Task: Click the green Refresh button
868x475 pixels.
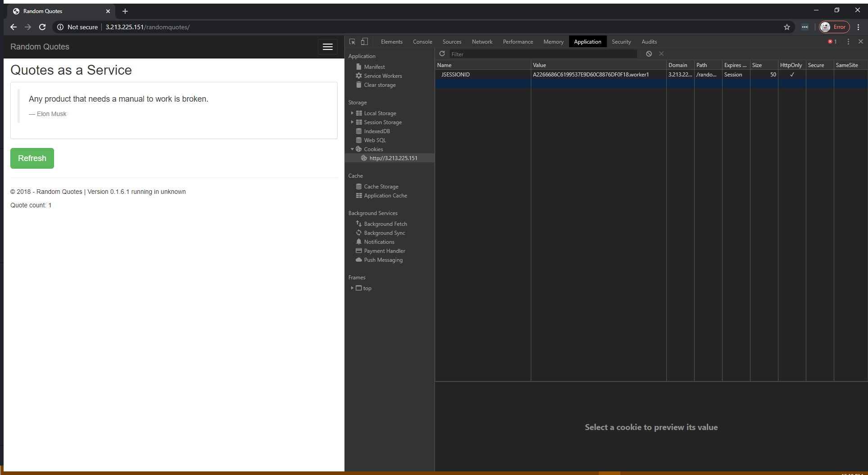Action: [32, 158]
